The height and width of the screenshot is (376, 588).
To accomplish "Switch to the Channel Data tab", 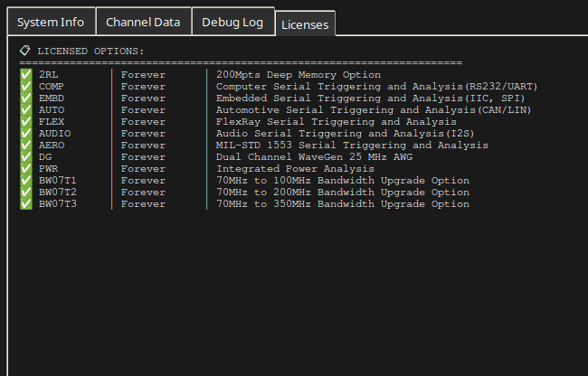I will point(143,22).
